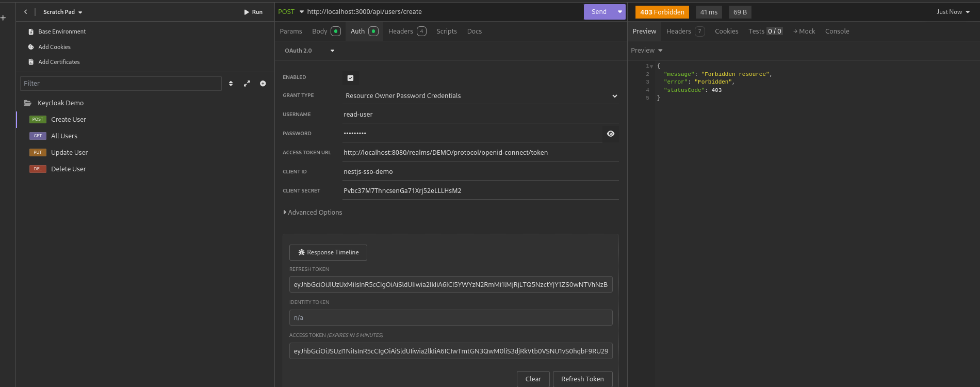
Task: Click the 69 B response size badge
Action: 740,12
